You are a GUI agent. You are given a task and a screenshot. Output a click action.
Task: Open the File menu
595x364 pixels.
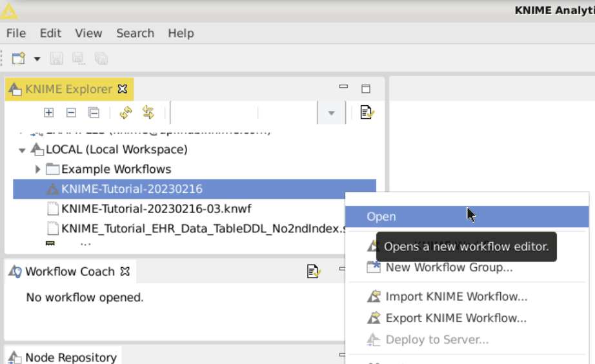click(x=16, y=33)
